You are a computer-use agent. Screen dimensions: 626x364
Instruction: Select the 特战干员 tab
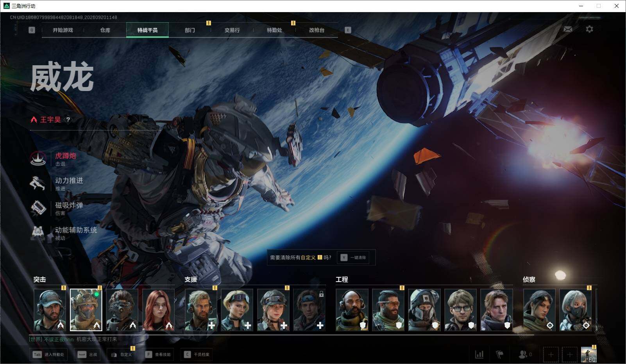click(x=147, y=30)
